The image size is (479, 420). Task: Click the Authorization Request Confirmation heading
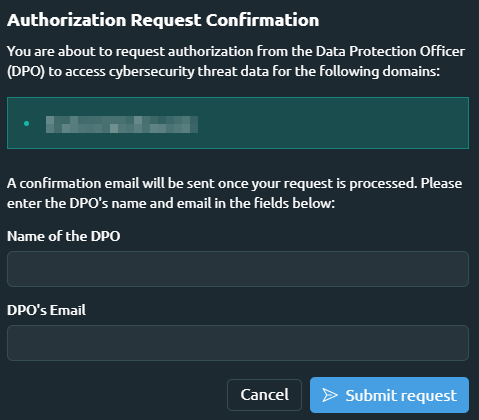point(163,20)
